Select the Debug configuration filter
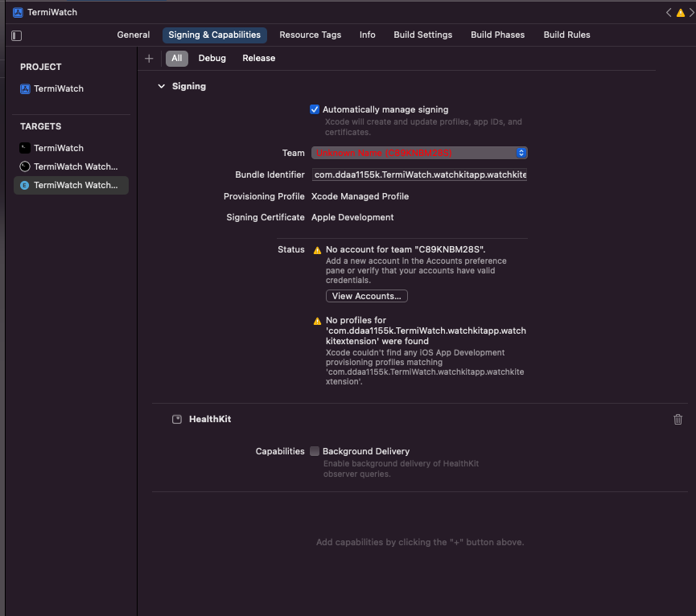Image resolution: width=696 pixels, height=616 pixels. tap(212, 59)
